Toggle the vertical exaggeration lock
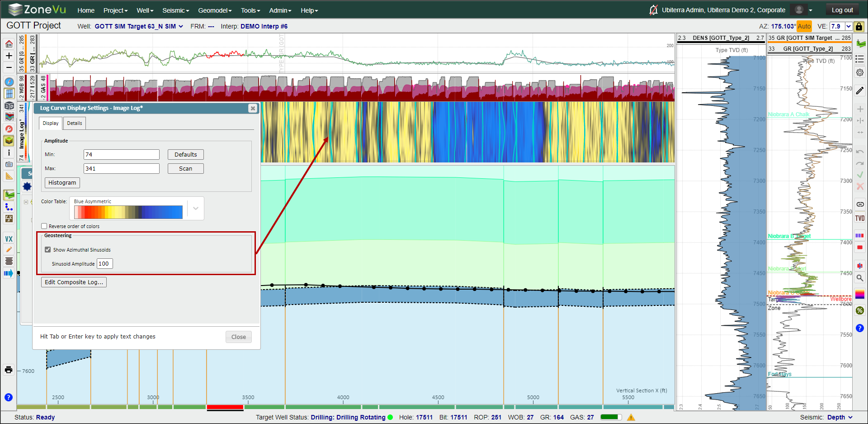The height and width of the screenshot is (424, 868). click(859, 26)
